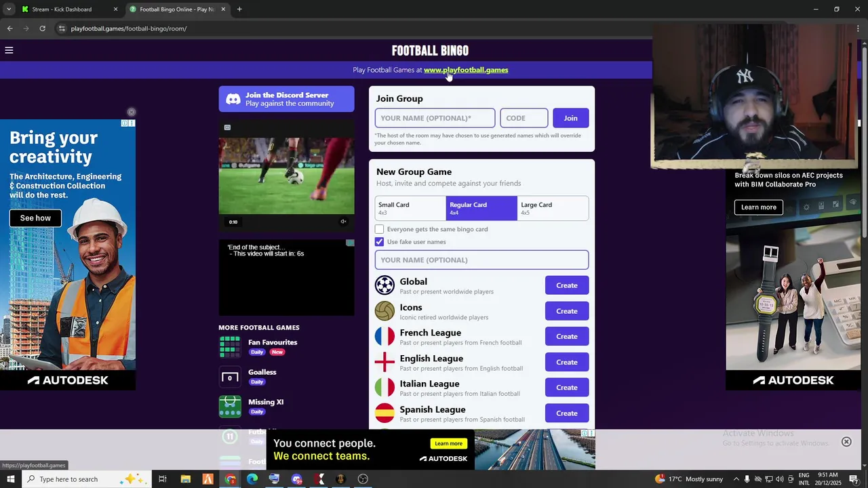Reload the page in browser

[42, 28]
